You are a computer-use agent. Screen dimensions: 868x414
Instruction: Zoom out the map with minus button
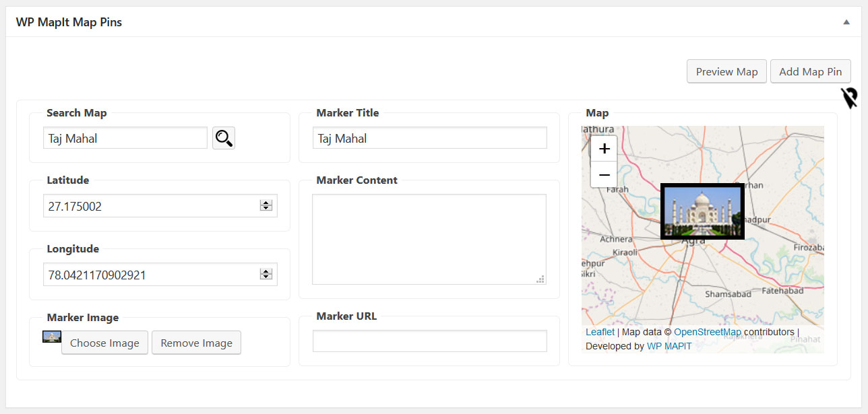[x=604, y=174]
